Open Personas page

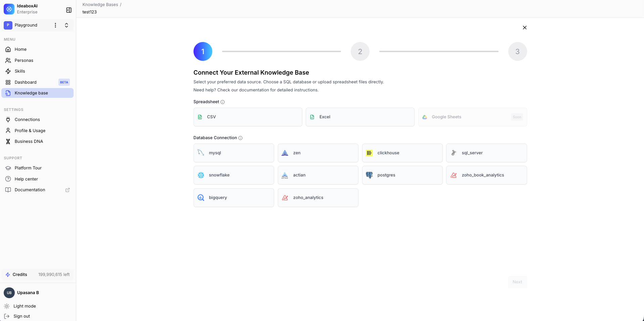(x=37, y=61)
